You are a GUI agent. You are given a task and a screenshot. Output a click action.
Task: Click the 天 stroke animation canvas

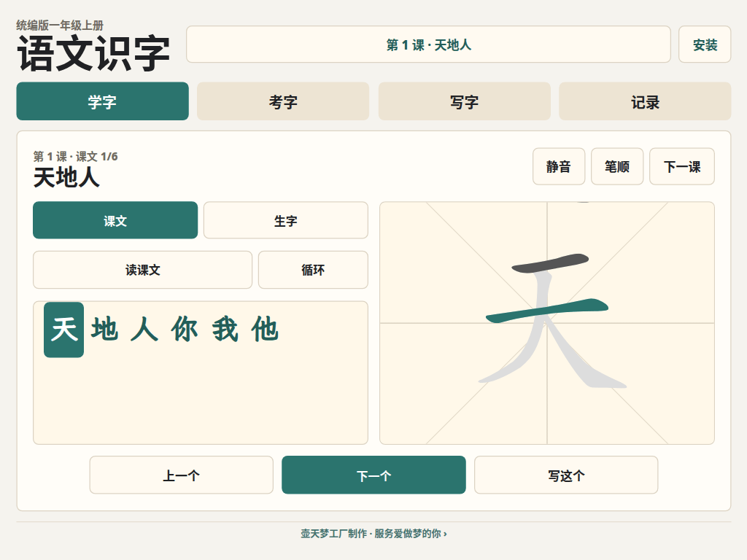[547, 323]
